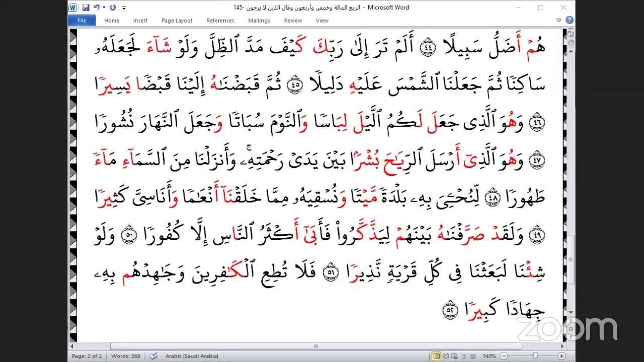
Task: Switch to Outline view icon
Action: pos(463,356)
